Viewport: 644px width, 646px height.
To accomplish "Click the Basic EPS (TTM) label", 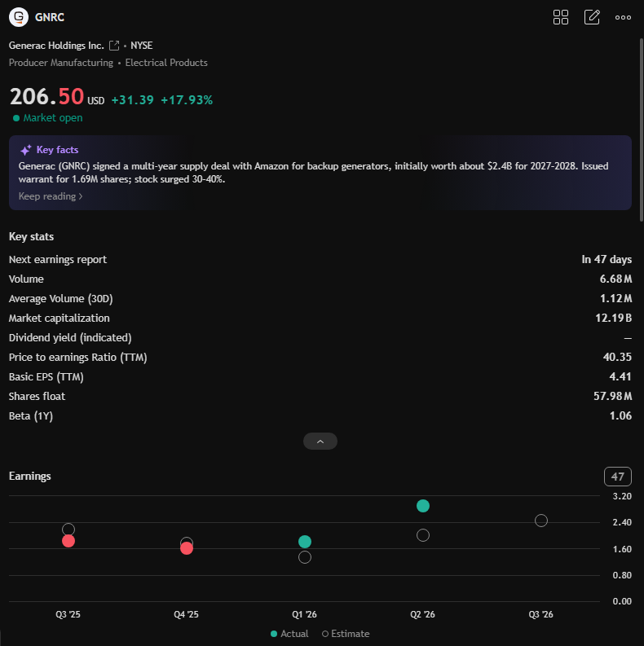I will (46, 377).
